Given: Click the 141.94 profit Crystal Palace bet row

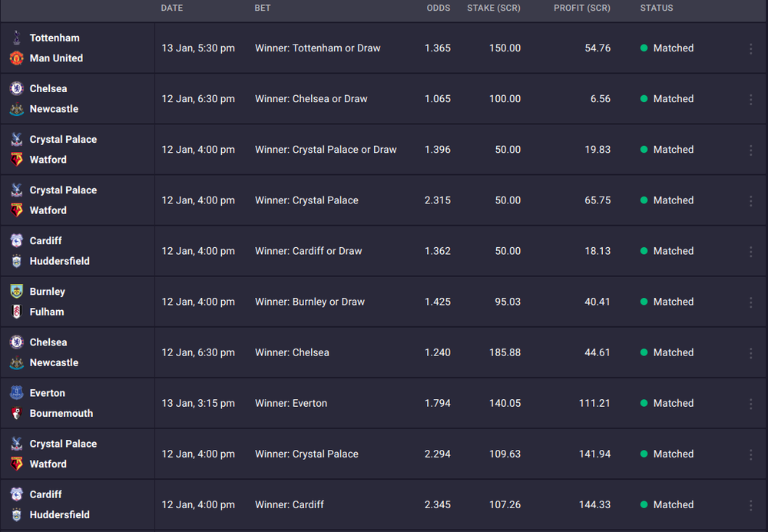Looking at the screenshot, I should [x=384, y=454].
